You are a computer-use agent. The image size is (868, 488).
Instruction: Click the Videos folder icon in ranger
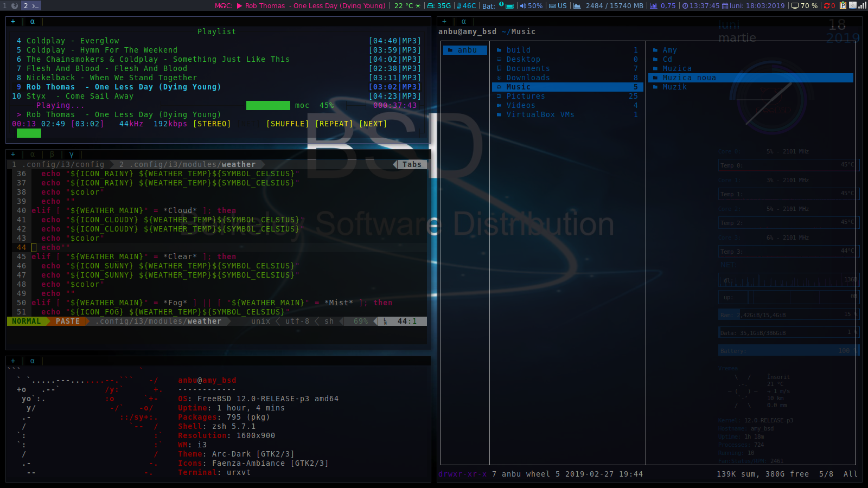point(499,105)
